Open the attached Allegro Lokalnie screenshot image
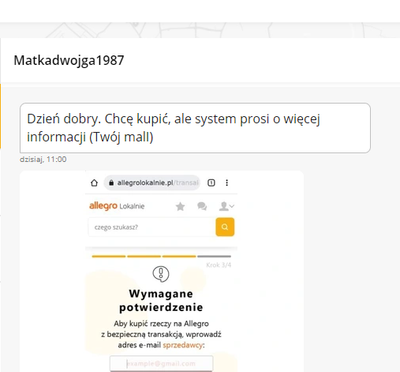This screenshot has height=372, width=400. point(162,271)
